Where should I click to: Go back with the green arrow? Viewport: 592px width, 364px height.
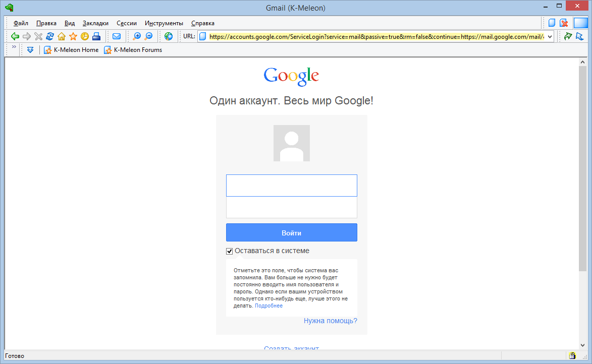(15, 36)
